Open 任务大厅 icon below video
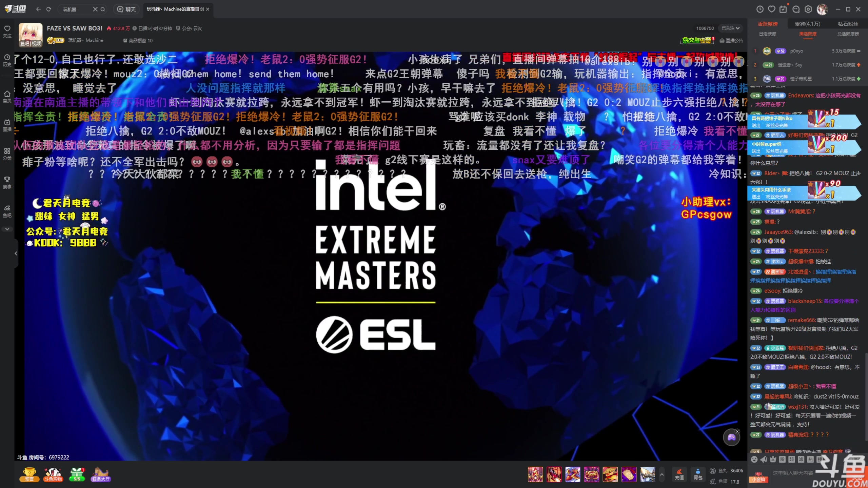This screenshot has height=488, width=868. 101,474
